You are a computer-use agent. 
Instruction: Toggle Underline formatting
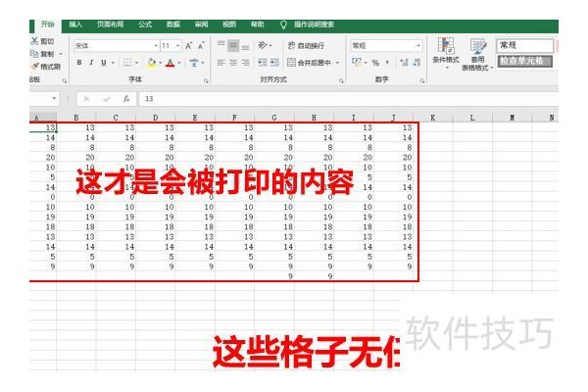click(x=104, y=63)
